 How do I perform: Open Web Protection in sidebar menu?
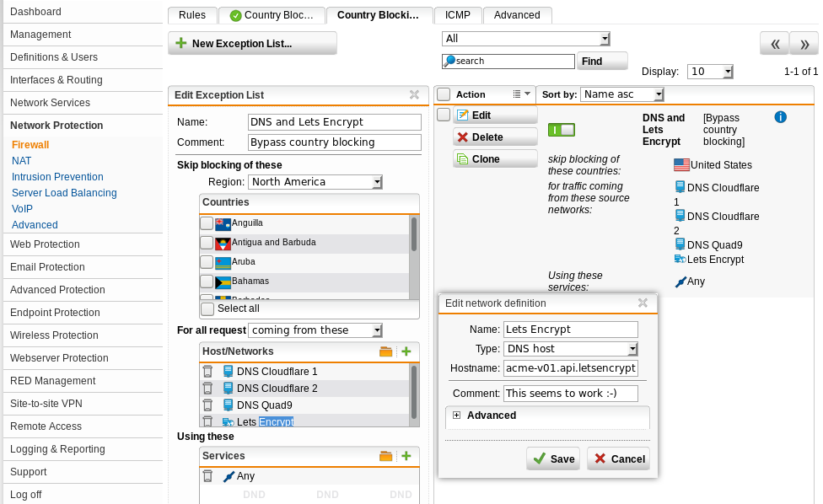[45, 244]
